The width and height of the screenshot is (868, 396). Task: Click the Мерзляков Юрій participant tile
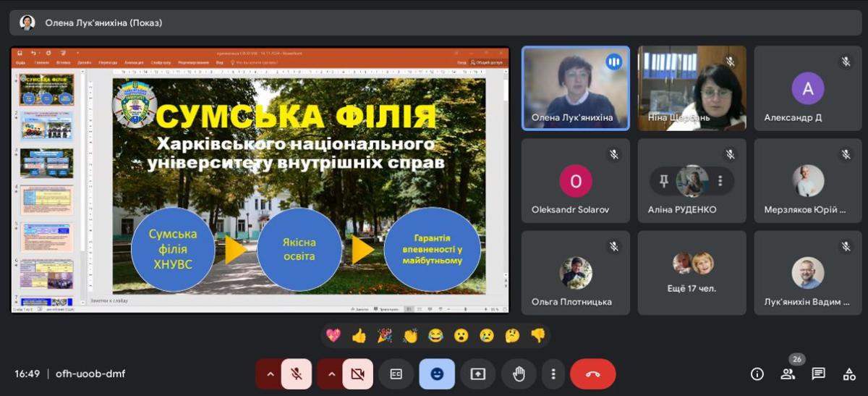(x=807, y=181)
